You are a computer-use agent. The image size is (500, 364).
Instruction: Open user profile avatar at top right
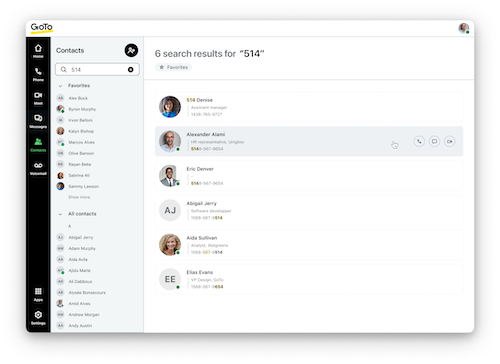(x=463, y=28)
